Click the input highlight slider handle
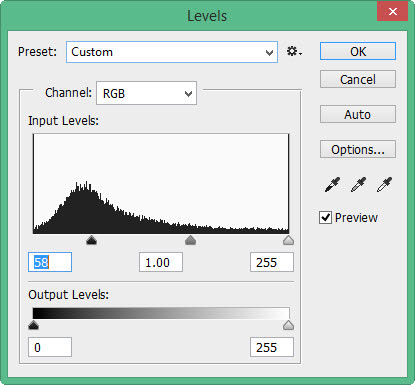 click(x=288, y=240)
